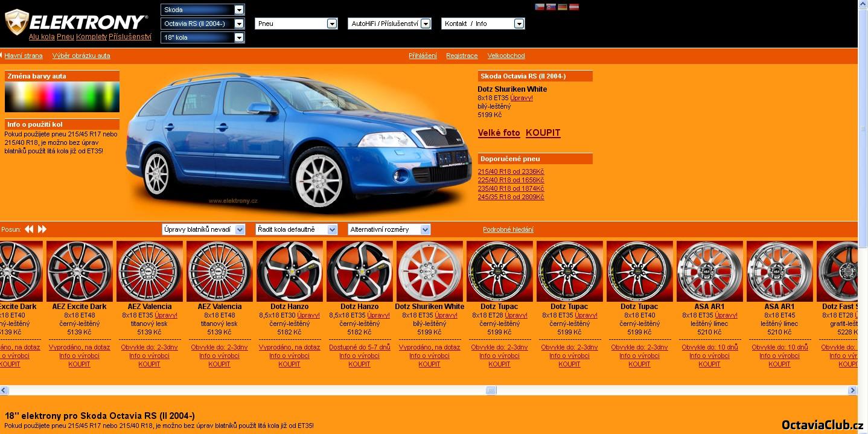
Task: Click the horizontal scrollbar right arrow
Action: (852, 391)
